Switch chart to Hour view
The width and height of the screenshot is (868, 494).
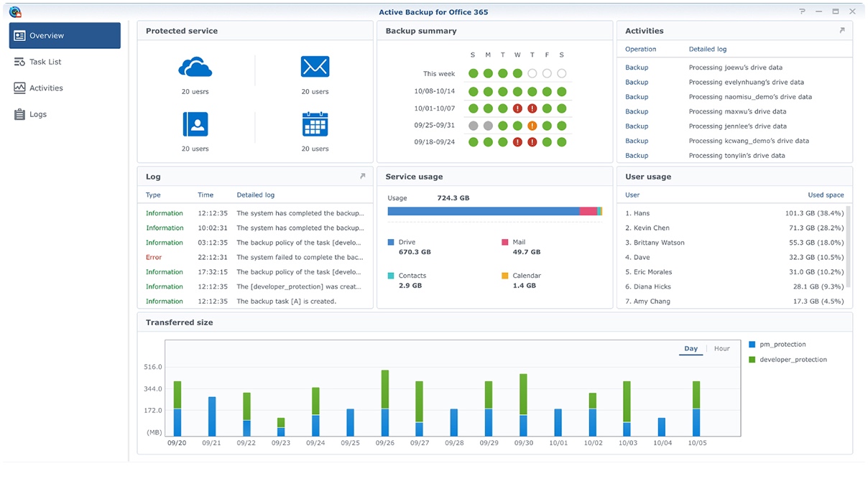click(721, 349)
